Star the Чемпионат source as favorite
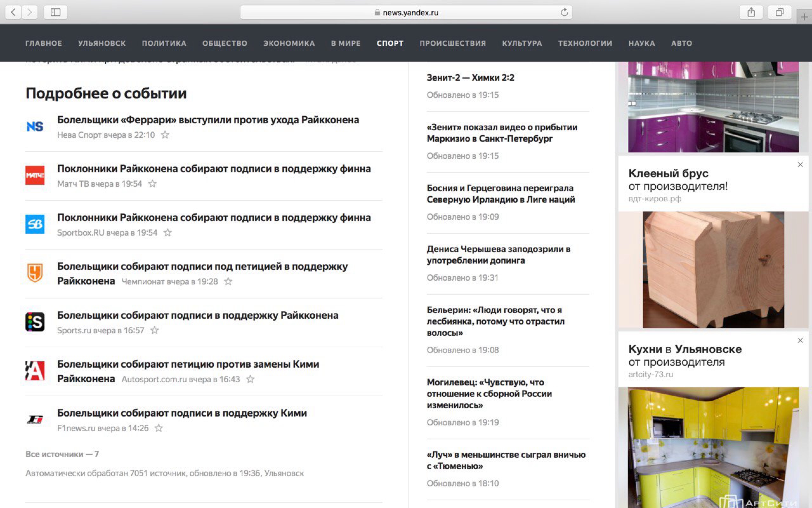The width and height of the screenshot is (812, 508). (x=228, y=281)
